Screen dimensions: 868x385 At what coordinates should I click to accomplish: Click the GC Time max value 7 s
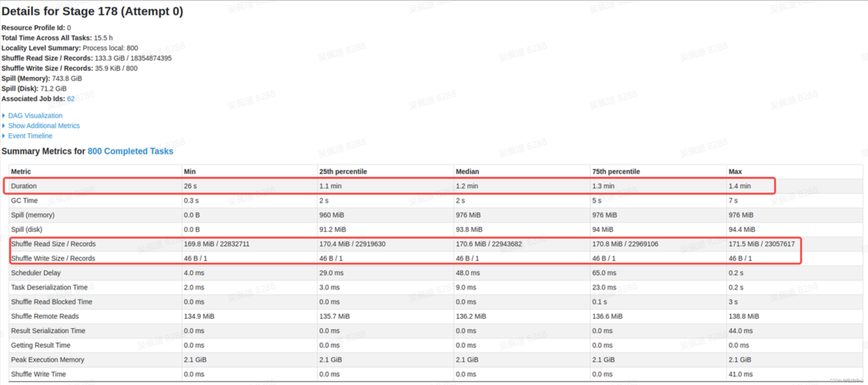733,200
